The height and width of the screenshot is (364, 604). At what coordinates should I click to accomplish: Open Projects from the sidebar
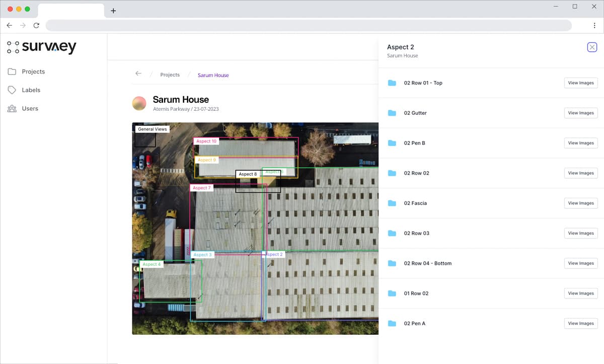pyautogui.click(x=33, y=71)
